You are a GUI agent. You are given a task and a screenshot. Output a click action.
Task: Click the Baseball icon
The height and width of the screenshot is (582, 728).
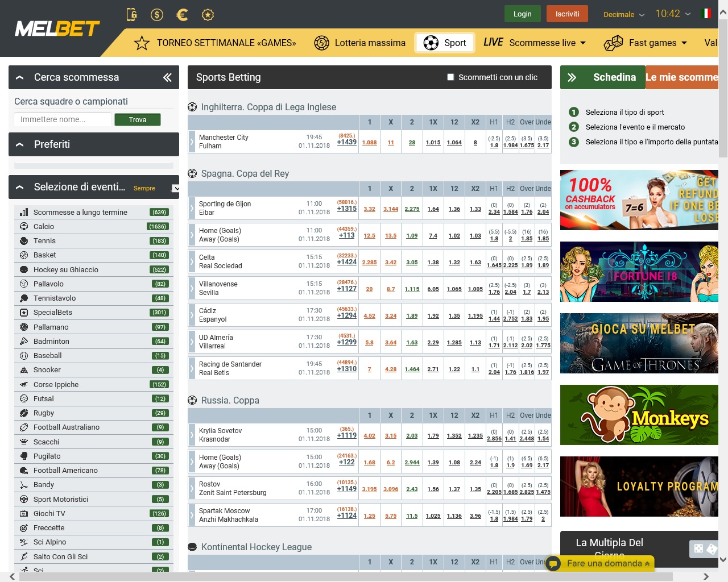[x=24, y=356]
